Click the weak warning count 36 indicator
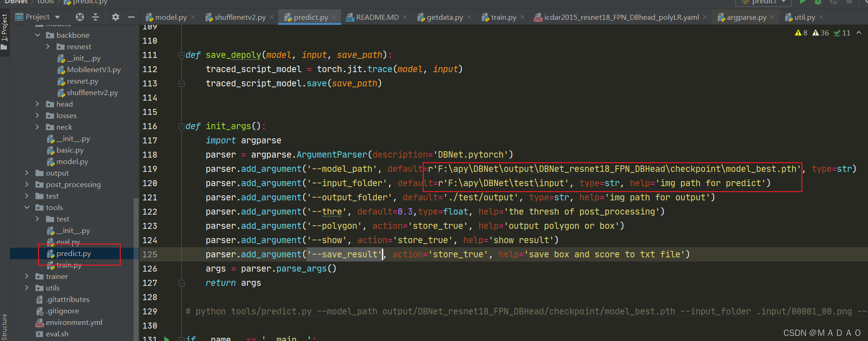This screenshot has width=868, height=341. pyautogui.click(x=821, y=33)
